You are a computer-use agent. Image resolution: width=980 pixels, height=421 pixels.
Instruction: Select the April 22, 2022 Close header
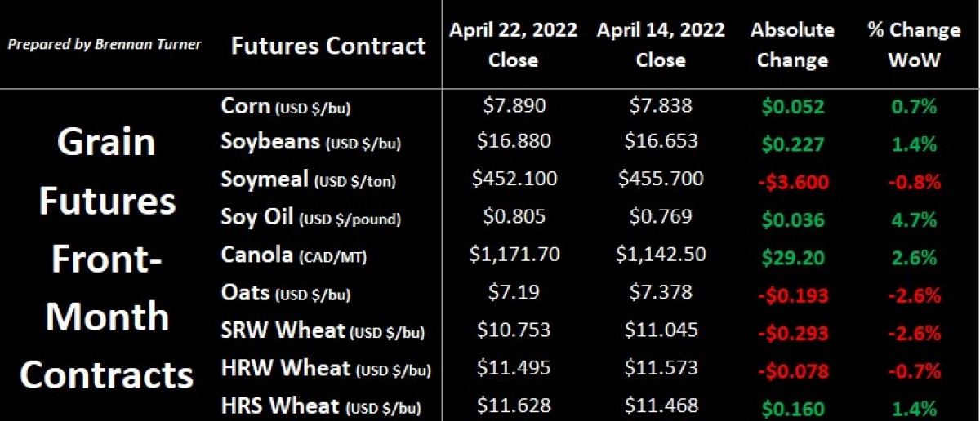point(513,45)
